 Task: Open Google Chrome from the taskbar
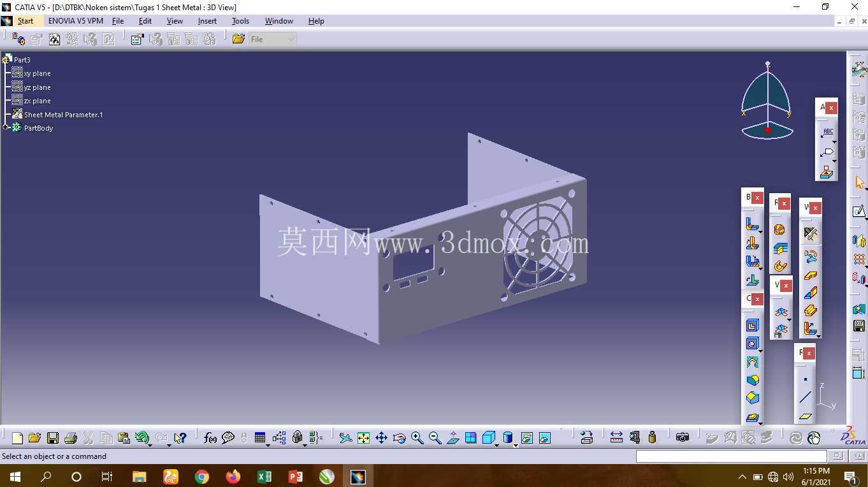pos(202,476)
